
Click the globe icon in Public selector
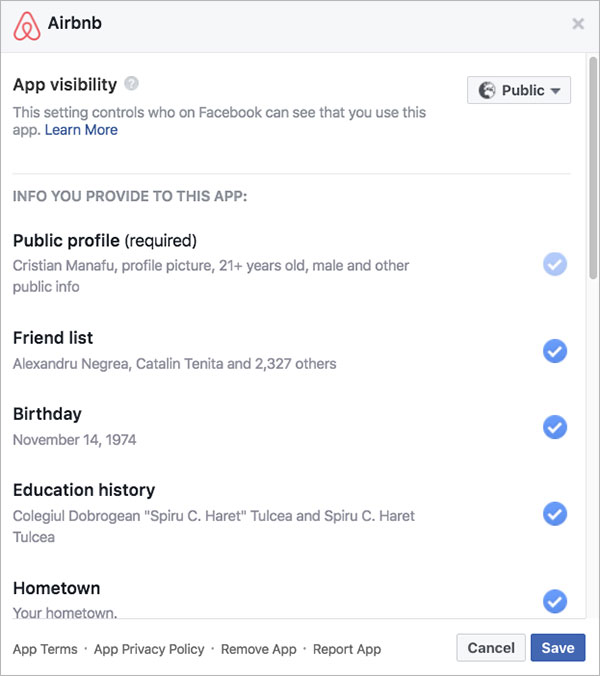point(487,90)
